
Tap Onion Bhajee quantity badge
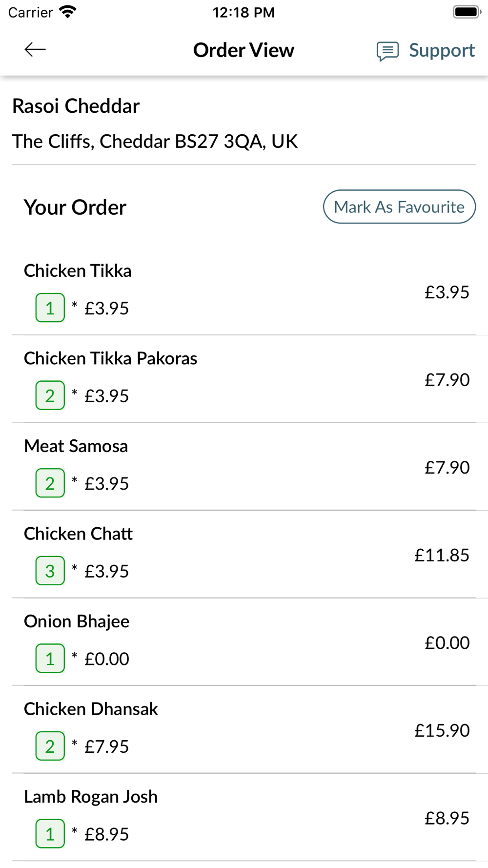[50, 658]
